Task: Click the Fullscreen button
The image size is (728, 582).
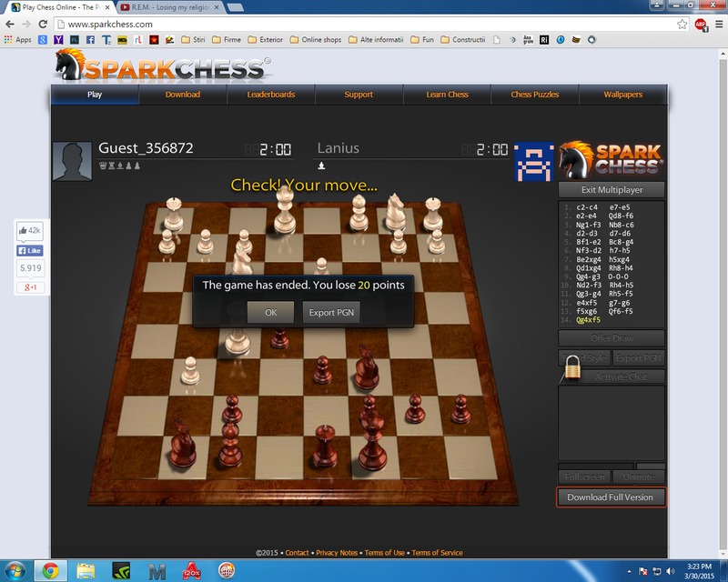Action: click(584, 477)
